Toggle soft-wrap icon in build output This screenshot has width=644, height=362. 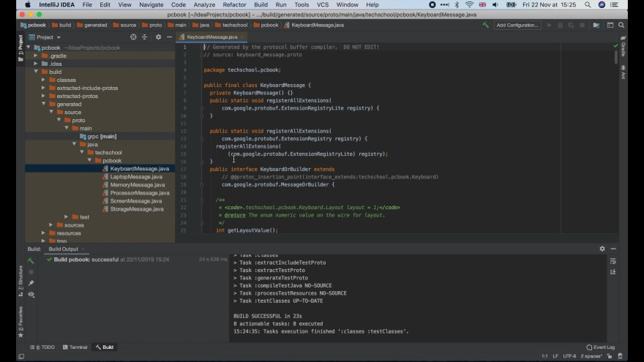coord(613,261)
